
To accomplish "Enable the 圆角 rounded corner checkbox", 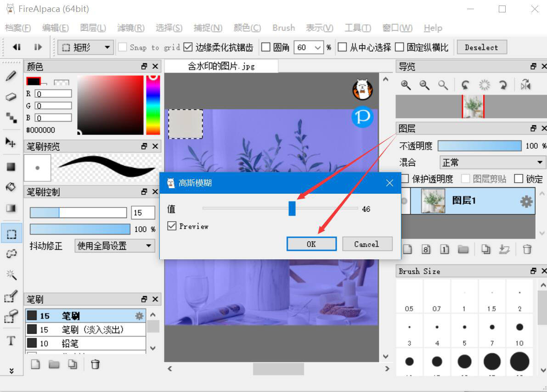I will (266, 47).
